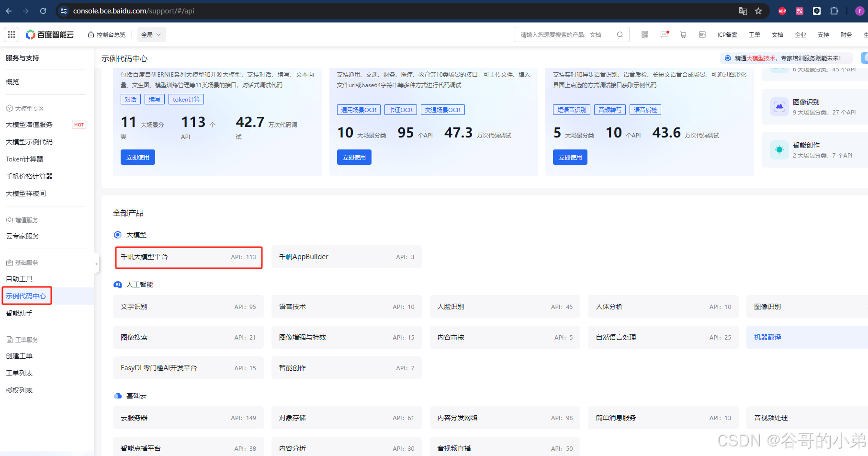The width and height of the screenshot is (868, 456).
Task: Click the 图像识别 card icon
Action: point(779,107)
